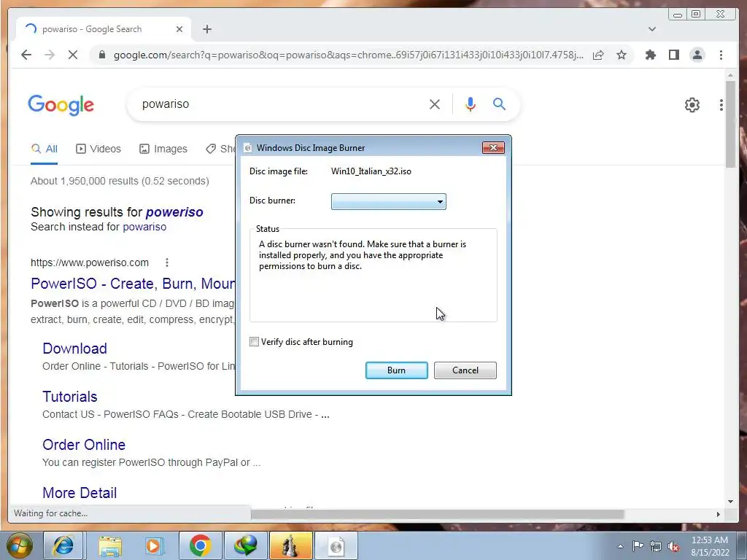Viewport: 747px width, 560px height.
Task: Switch to the Videos results tab
Action: point(98,149)
